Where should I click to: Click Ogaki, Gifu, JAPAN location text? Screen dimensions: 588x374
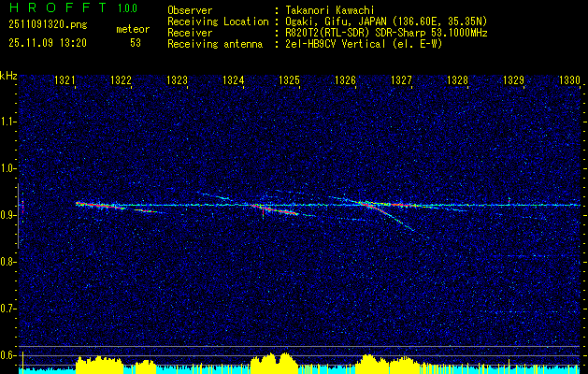click(386, 22)
